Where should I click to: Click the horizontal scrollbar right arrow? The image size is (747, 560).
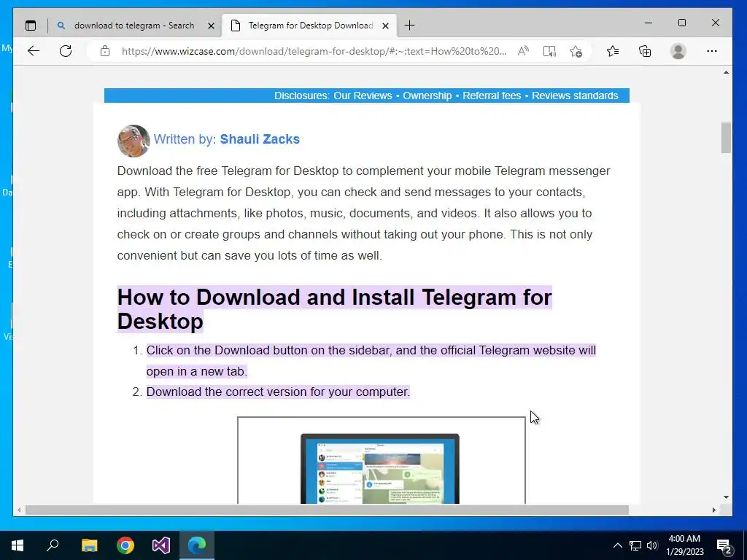(713, 510)
